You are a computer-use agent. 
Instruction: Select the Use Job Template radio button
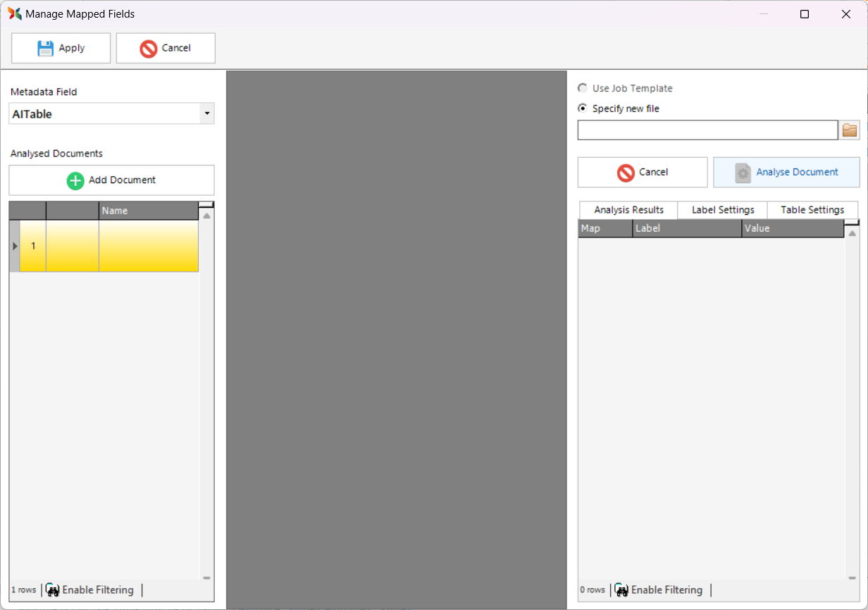(x=582, y=89)
